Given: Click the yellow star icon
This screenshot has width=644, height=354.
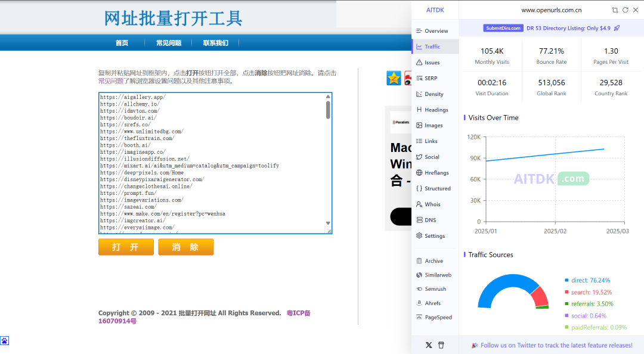Looking at the screenshot, I should pyautogui.click(x=394, y=78).
